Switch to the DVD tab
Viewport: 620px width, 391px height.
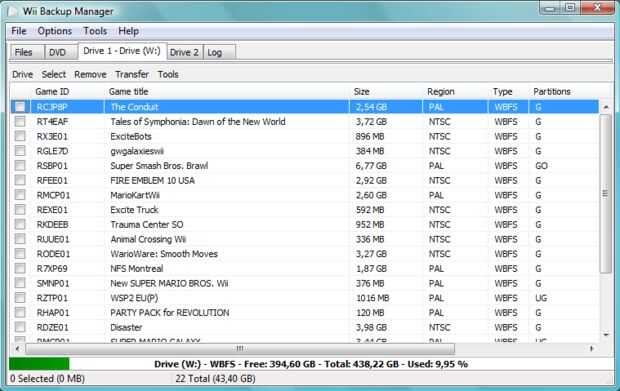(61, 52)
